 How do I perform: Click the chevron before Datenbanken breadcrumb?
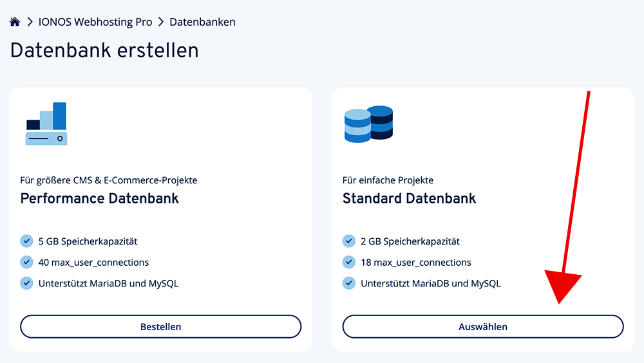click(161, 22)
